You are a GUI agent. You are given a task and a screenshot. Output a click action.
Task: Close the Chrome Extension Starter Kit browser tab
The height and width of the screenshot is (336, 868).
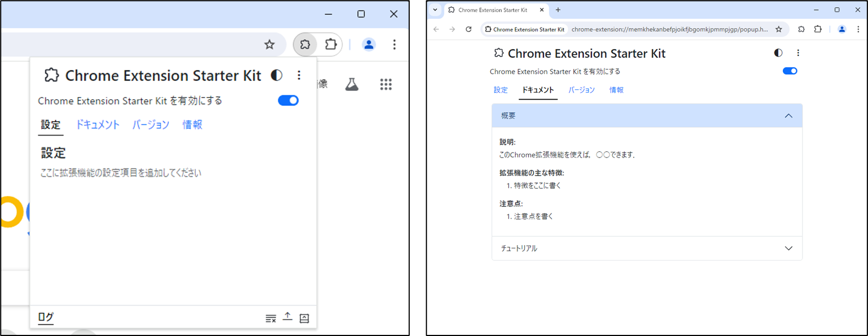pos(542,10)
